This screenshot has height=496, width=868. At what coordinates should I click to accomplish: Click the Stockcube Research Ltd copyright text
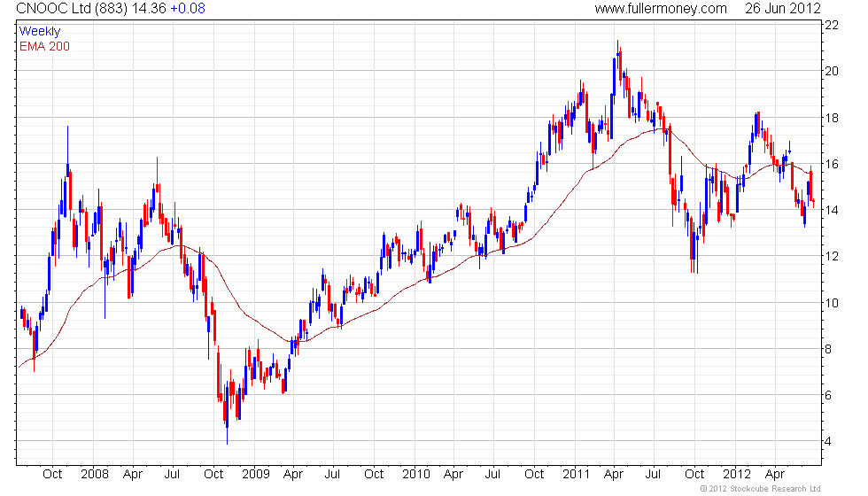point(761,488)
